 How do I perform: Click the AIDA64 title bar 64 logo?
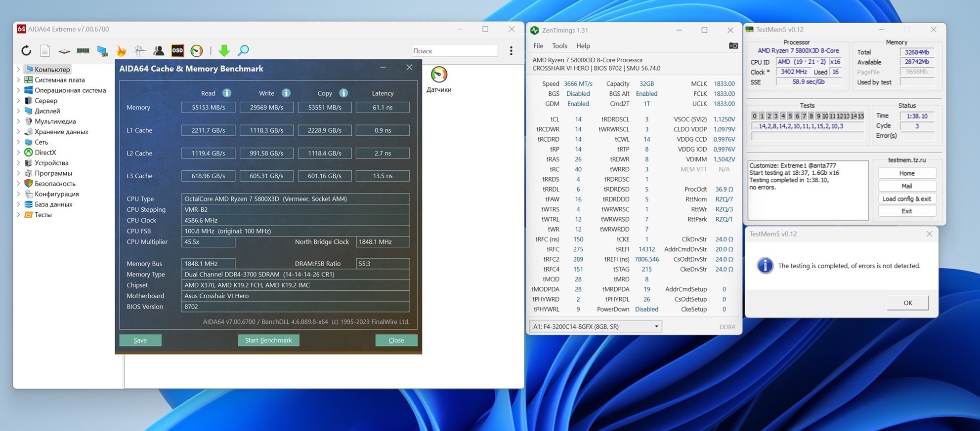click(x=21, y=29)
